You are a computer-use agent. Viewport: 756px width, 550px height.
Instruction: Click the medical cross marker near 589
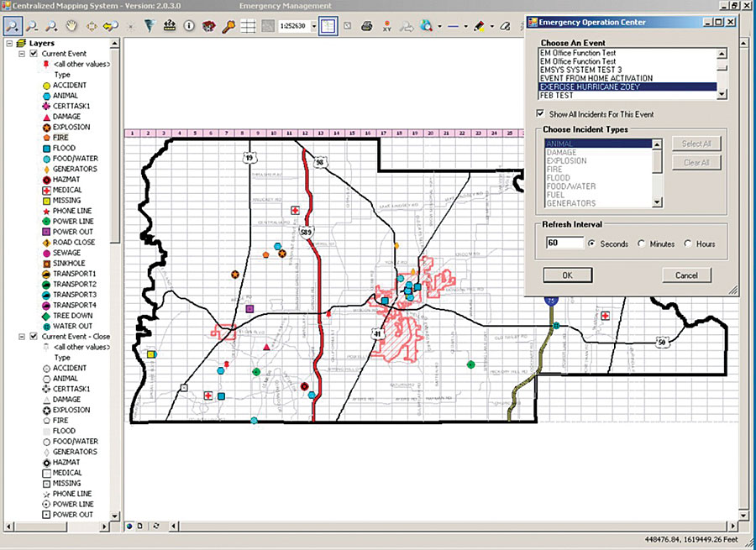click(295, 210)
